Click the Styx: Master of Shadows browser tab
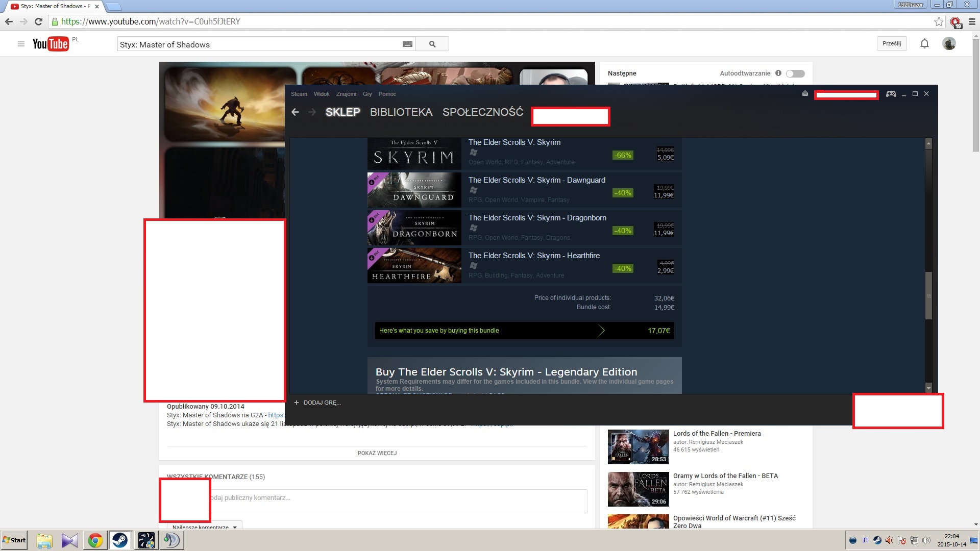 [55, 6]
